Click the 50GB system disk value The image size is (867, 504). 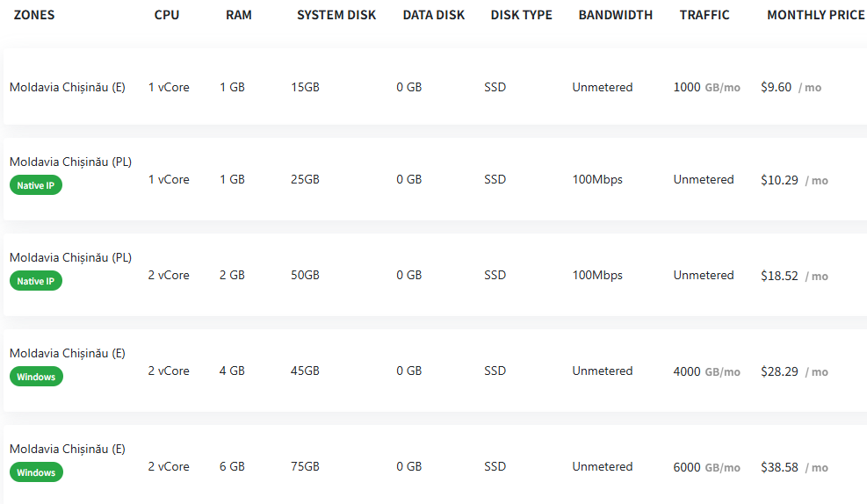[305, 275]
